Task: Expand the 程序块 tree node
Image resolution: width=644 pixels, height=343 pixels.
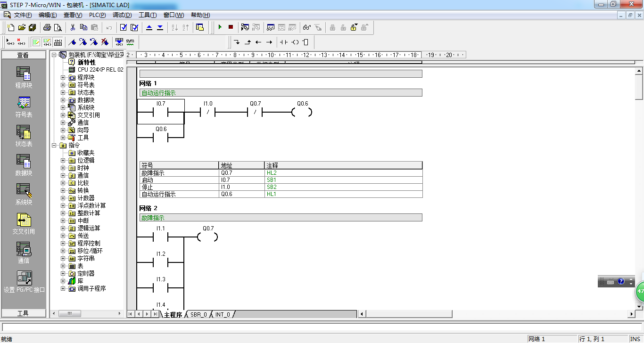Action: coord(63,77)
